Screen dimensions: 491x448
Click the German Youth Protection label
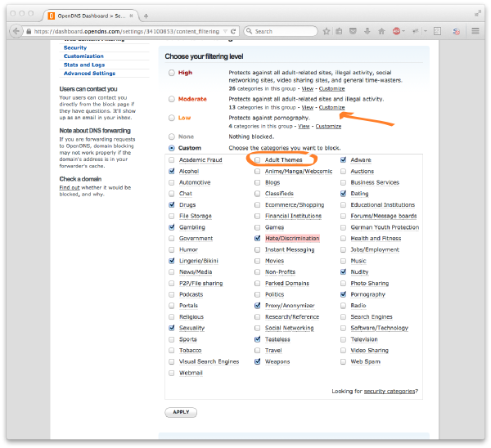pos(385,227)
